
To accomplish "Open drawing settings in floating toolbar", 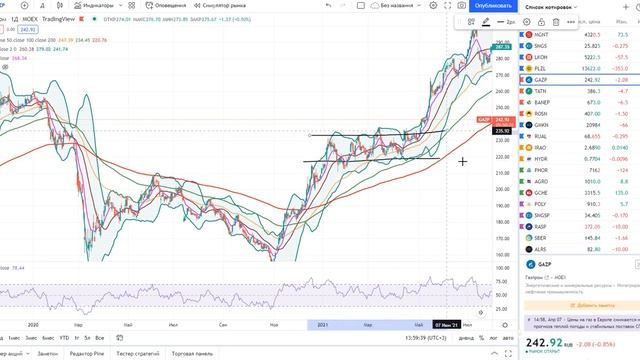I will pos(527,22).
